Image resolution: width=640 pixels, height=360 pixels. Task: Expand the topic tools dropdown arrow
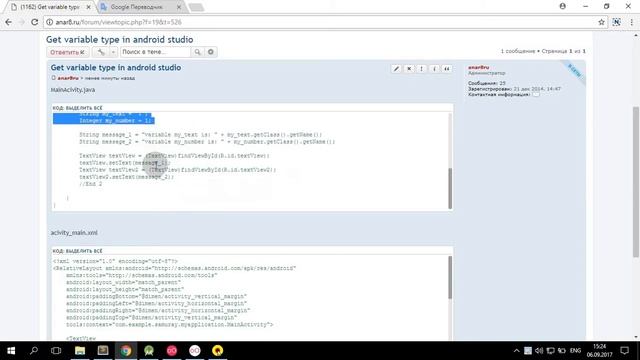coord(113,52)
